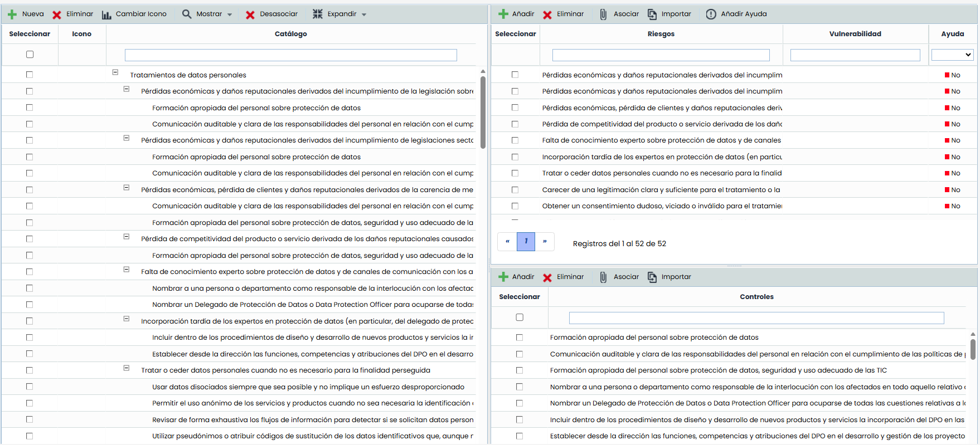Click the Desasociar red cross icon

click(250, 14)
